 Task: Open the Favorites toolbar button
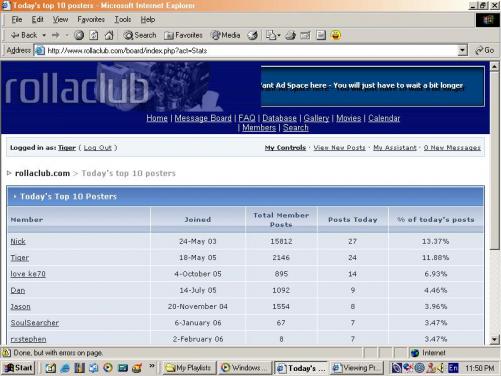click(183, 35)
